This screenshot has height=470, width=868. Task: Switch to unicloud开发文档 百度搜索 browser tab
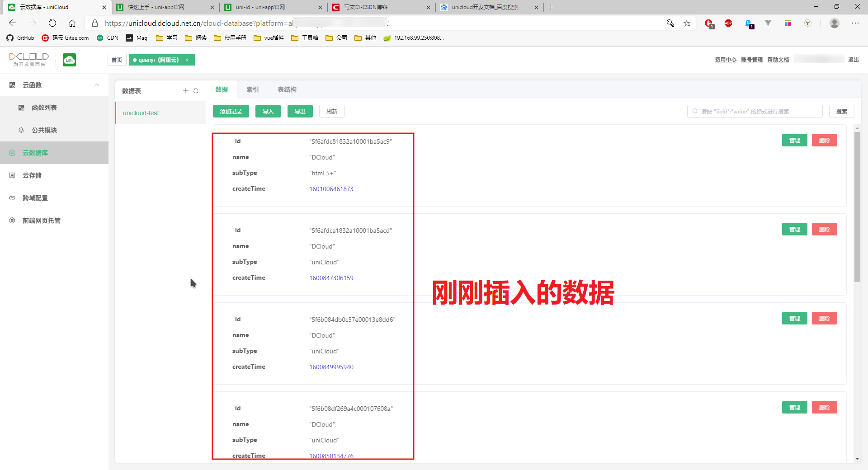(490, 7)
